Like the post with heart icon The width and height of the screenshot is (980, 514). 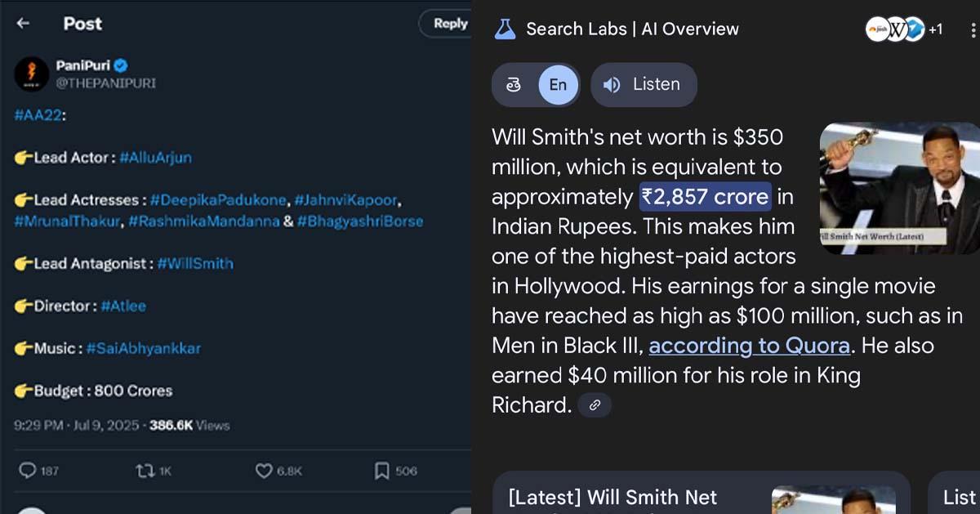(263, 470)
